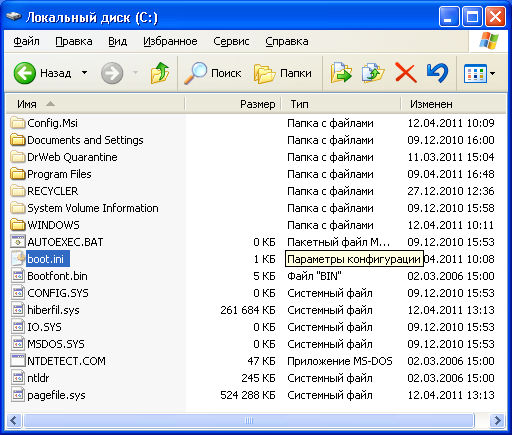Click the Copy to folder icon
512x435 pixels.
point(373,73)
